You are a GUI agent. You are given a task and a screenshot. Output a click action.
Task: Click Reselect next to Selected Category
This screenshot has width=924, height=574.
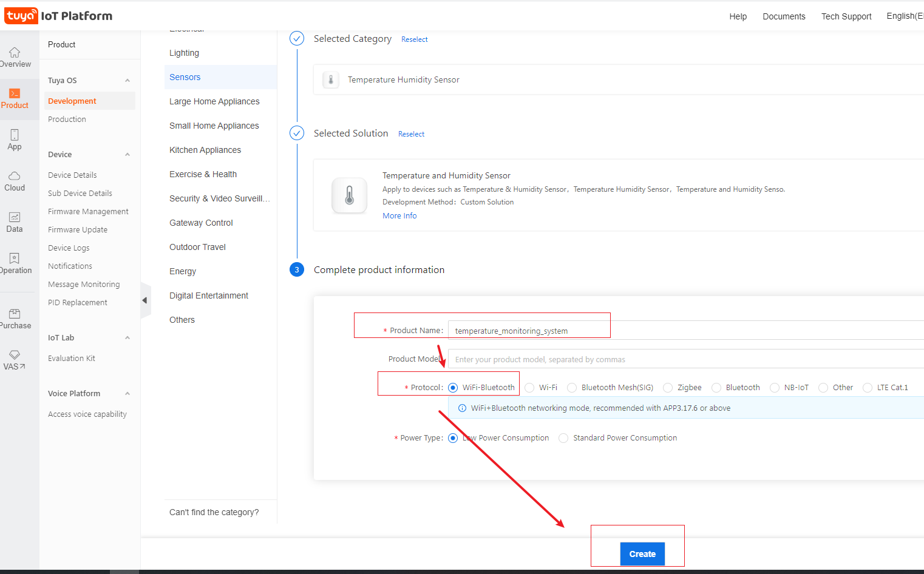pos(415,39)
